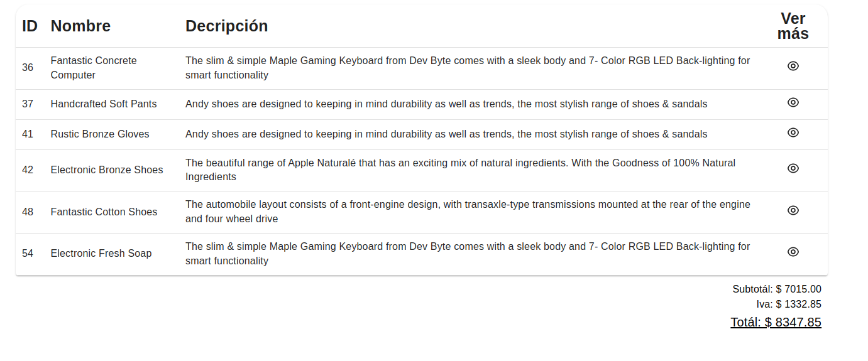Image resolution: width=868 pixels, height=361 pixels.
Task: Open eye icon for Rustic Bronze Gloves
Action: [x=793, y=132]
